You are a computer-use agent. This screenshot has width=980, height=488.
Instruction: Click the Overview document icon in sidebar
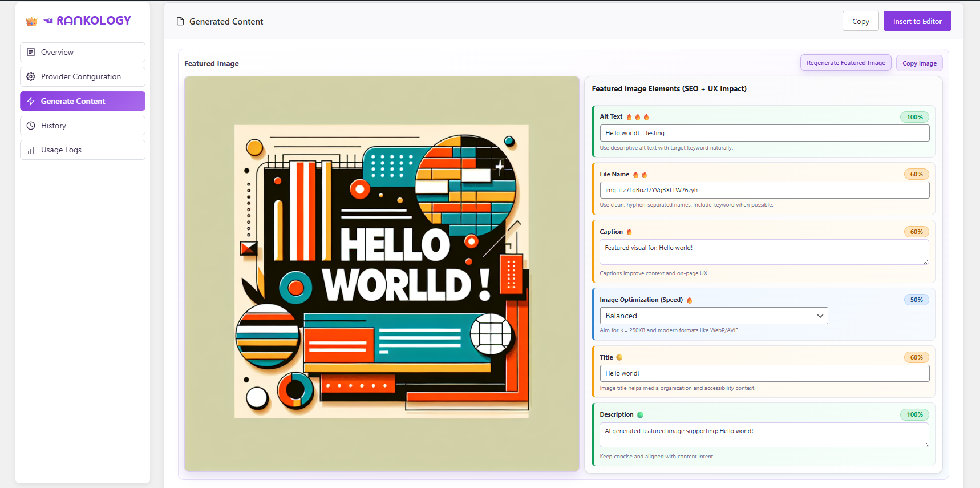click(x=31, y=52)
